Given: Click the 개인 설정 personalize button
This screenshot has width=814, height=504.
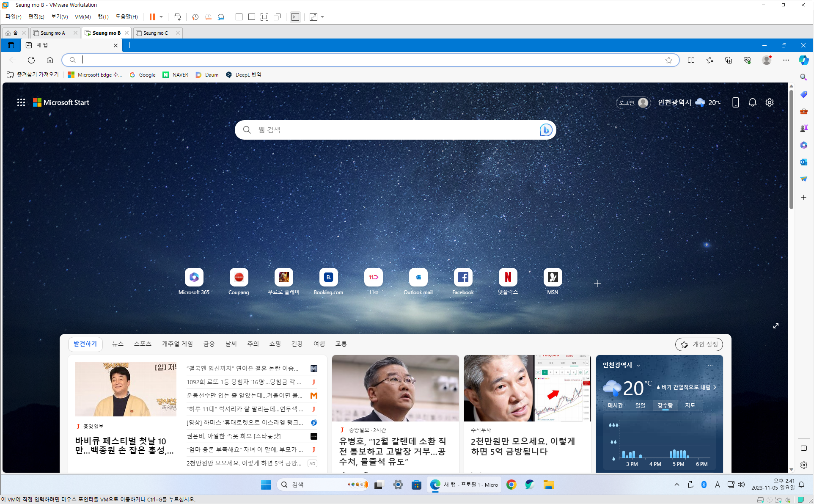Looking at the screenshot, I should click(699, 344).
